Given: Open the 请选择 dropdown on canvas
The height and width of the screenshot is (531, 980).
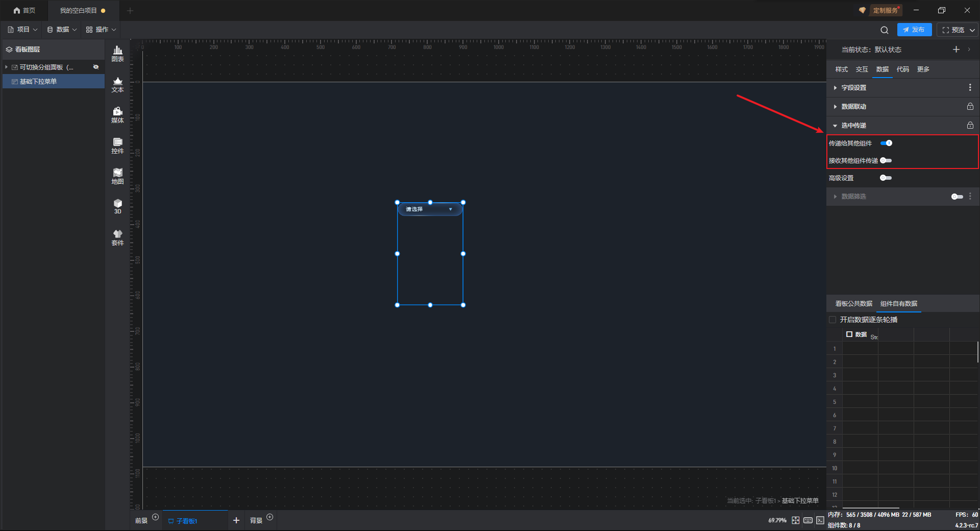Looking at the screenshot, I should [x=430, y=209].
